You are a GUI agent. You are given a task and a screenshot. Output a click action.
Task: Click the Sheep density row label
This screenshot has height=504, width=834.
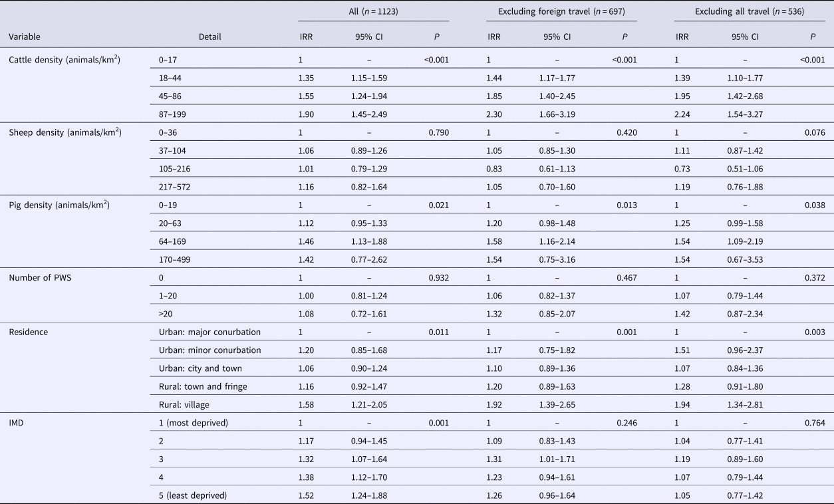65,132
